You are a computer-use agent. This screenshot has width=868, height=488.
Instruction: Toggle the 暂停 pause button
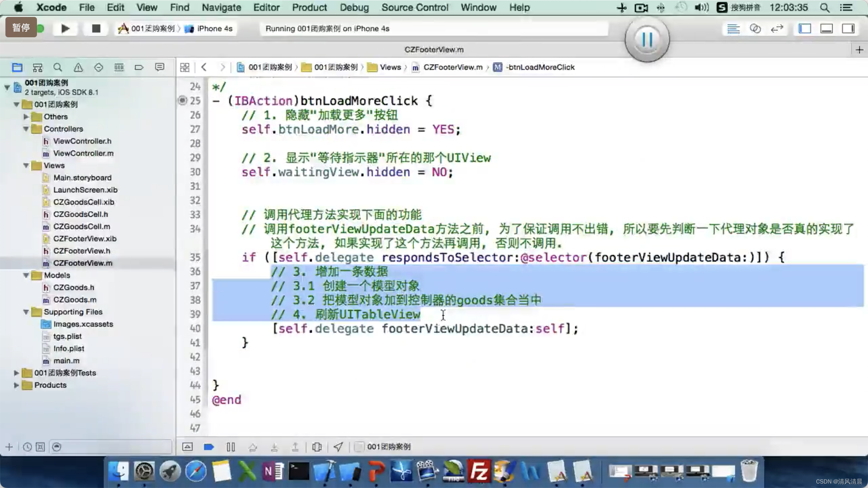tap(21, 28)
